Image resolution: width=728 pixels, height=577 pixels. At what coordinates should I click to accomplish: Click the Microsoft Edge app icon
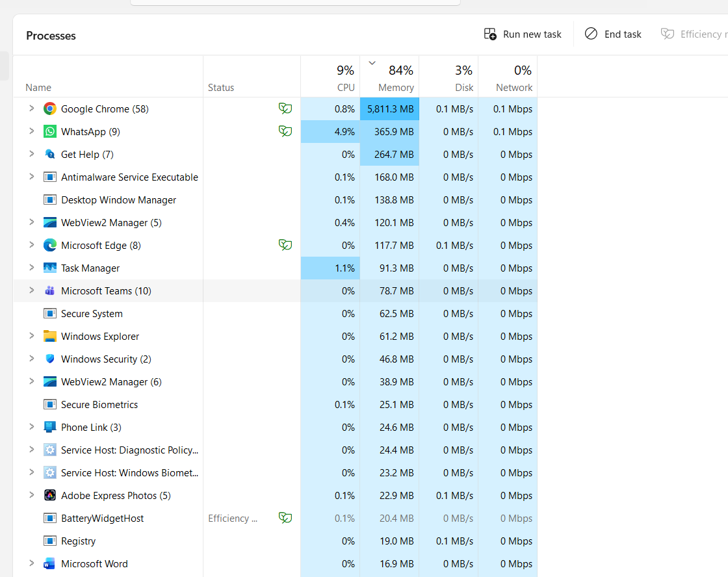pos(49,245)
